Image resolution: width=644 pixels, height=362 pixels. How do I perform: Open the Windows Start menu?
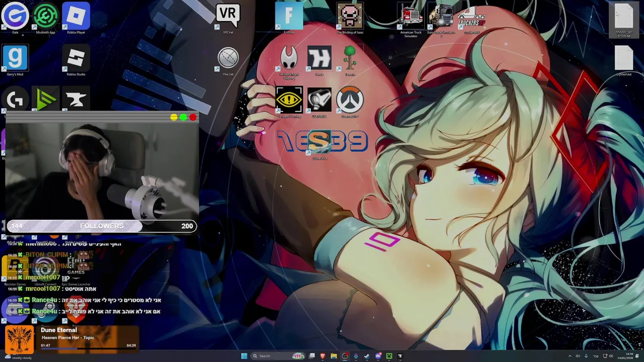(x=244, y=356)
